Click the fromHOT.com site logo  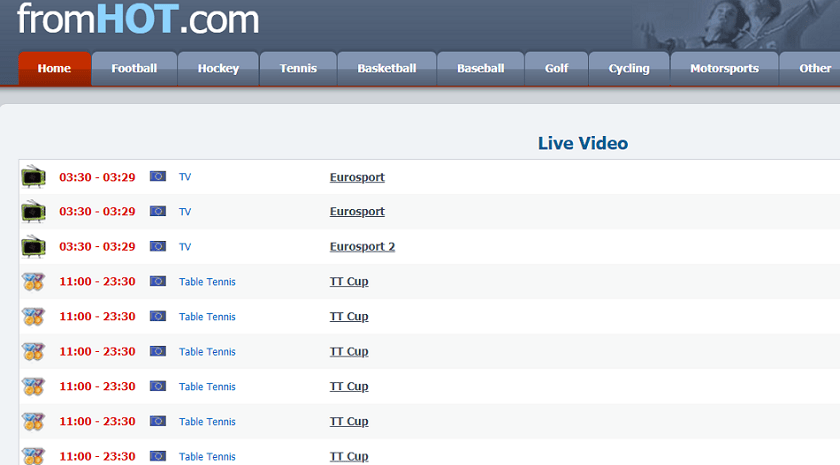point(138,19)
